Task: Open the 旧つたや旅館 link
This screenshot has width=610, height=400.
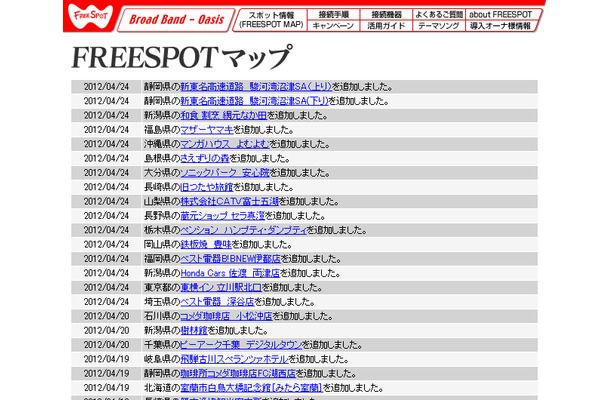Action: tap(207, 187)
